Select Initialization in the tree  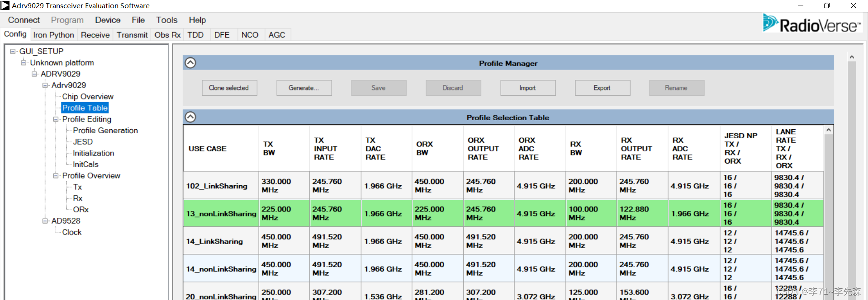coord(94,153)
